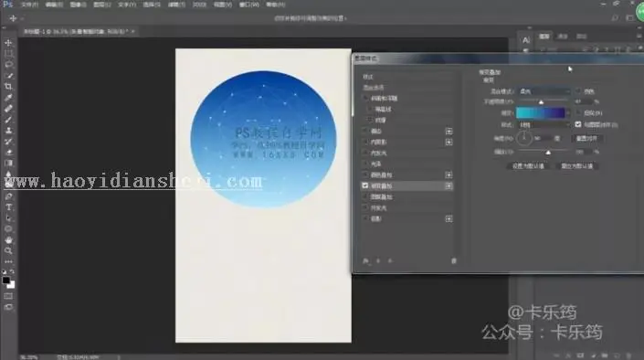Click the Quick Mask mode icon
644x360 pixels.
(x=8, y=296)
